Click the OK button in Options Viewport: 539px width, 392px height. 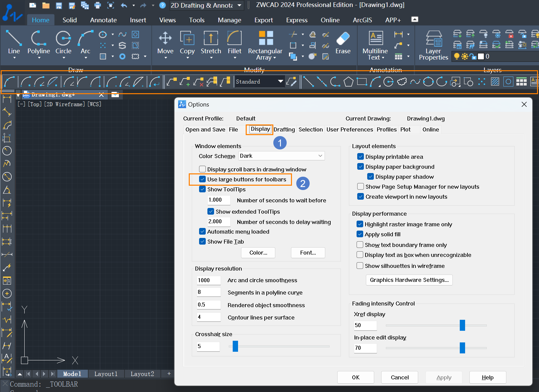point(356,377)
